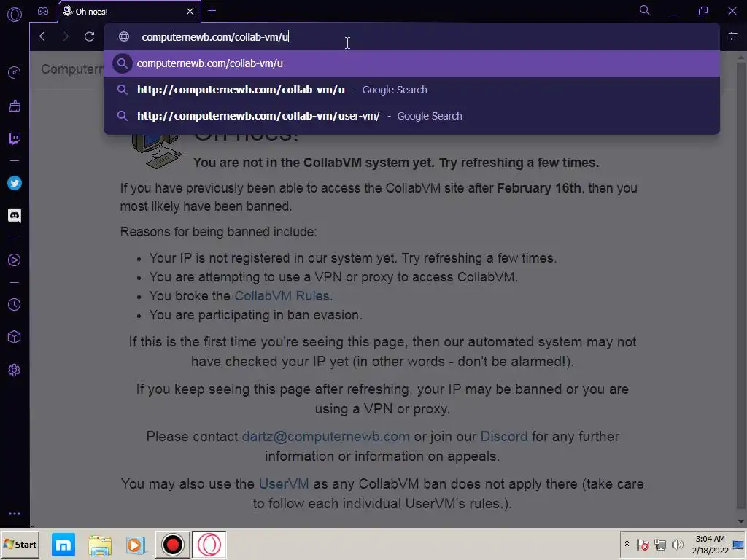Viewport: 747px width, 560px height.
Task: Open Windows Explorer folder on taskbar
Action: (100, 545)
